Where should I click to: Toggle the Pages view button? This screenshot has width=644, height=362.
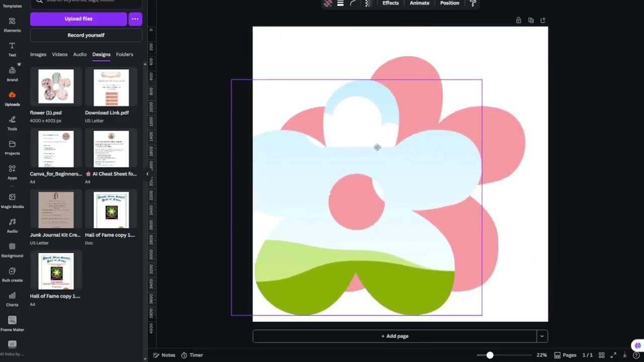(x=566, y=355)
